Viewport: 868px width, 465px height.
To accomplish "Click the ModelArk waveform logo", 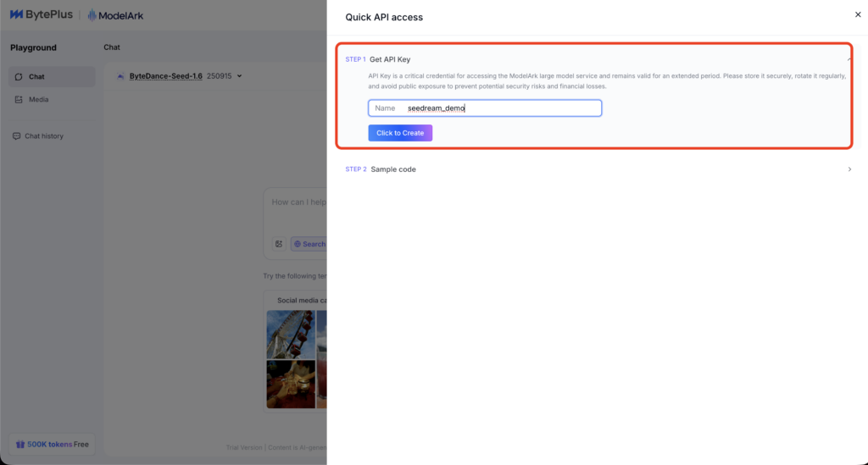I will click(x=92, y=15).
